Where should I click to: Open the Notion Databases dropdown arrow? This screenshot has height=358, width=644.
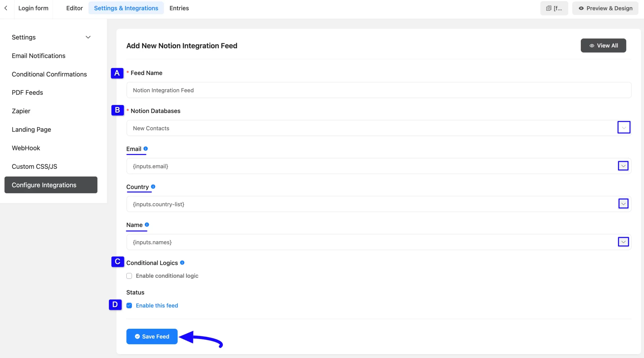pos(624,127)
